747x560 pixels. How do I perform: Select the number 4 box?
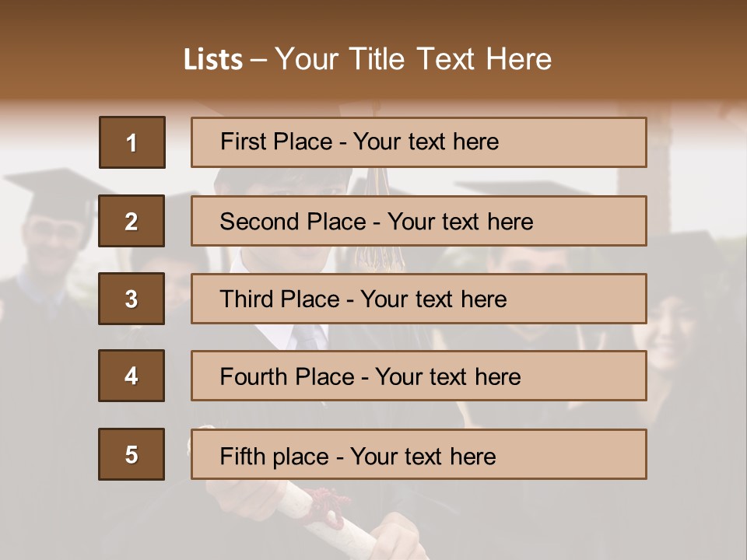(x=132, y=376)
